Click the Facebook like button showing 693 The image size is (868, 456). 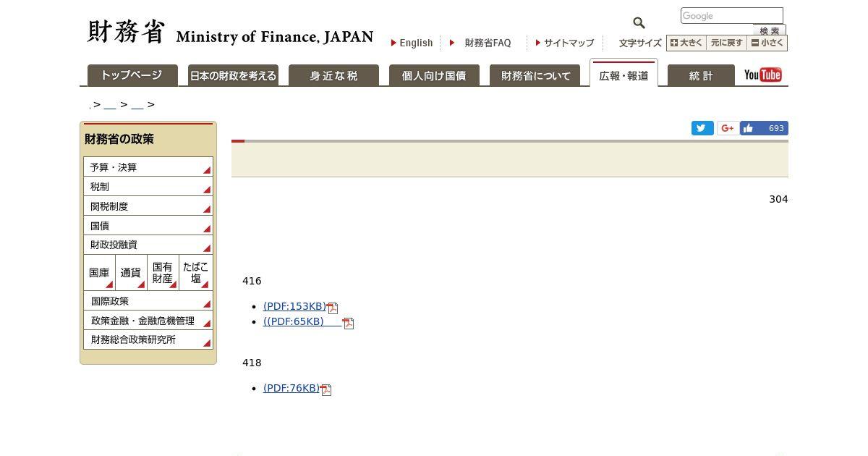[x=764, y=128]
